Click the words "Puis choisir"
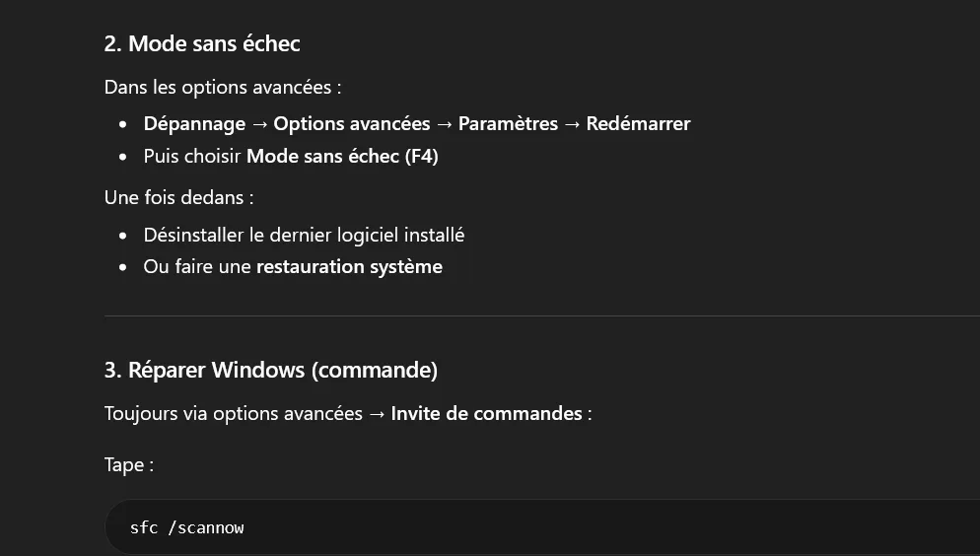The height and width of the screenshot is (556, 980). point(192,156)
